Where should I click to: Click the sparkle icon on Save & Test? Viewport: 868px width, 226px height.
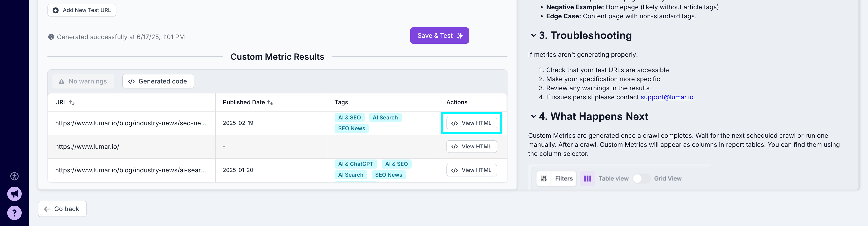coord(460,36)
